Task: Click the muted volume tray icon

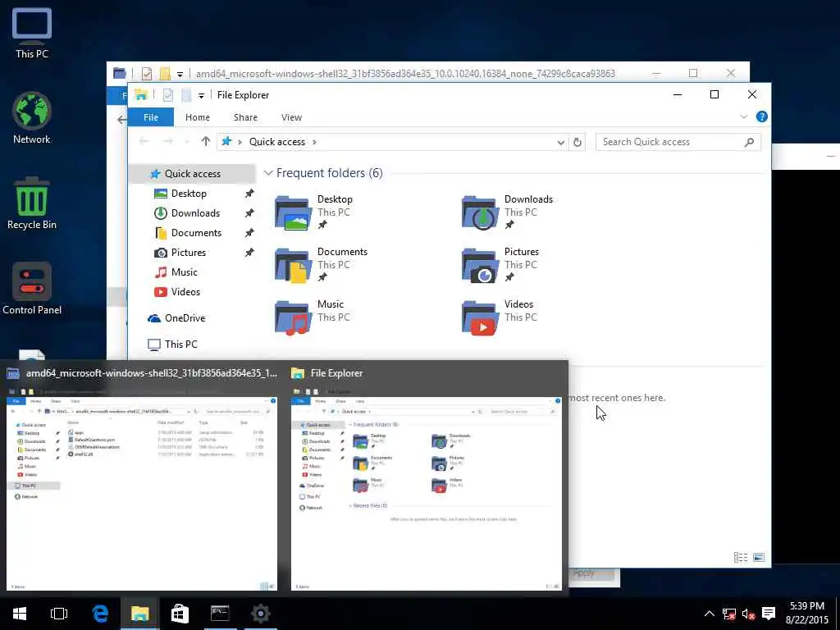Action: tap(748, 614)
